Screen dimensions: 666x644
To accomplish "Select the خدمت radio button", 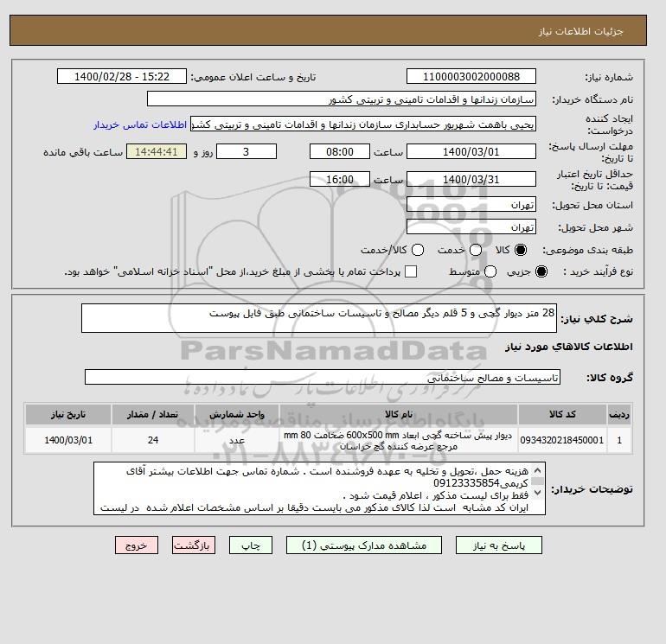I will tap(476, 250).
